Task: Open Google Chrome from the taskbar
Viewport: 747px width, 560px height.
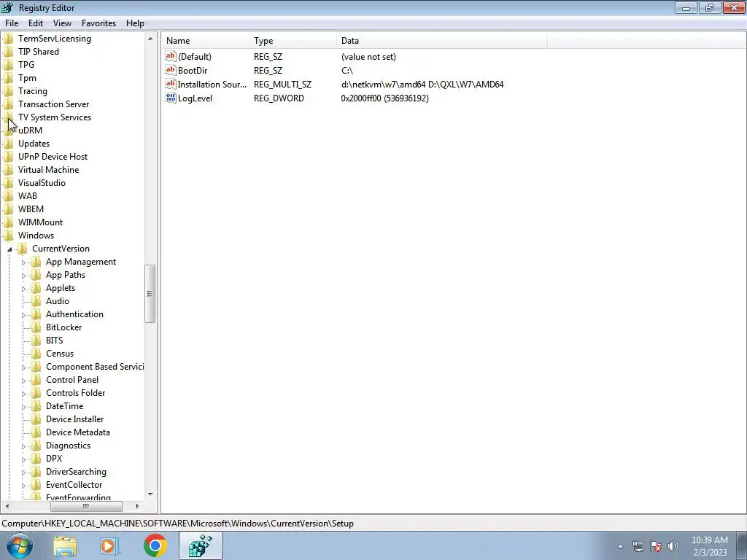Action: coord(155,545)
